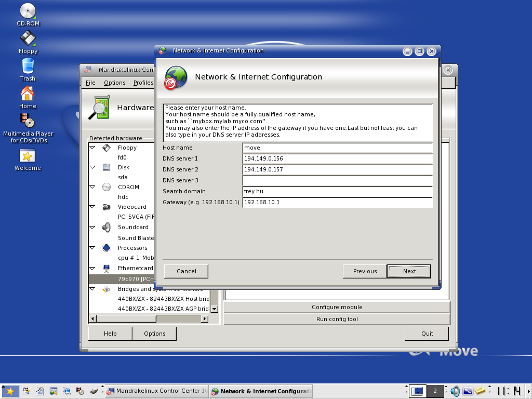Launch the GIMP icon in the taskbar

[x=94, y=391]
